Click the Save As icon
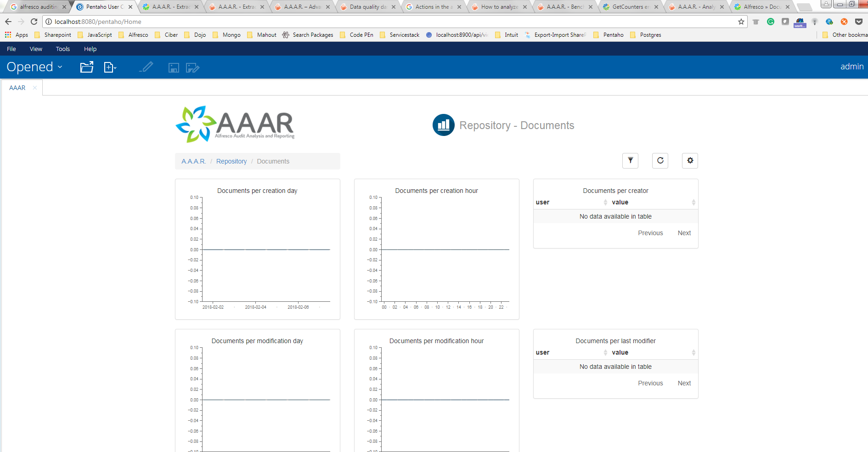Screen dimensions: 868x452 [x=192, y=68]
